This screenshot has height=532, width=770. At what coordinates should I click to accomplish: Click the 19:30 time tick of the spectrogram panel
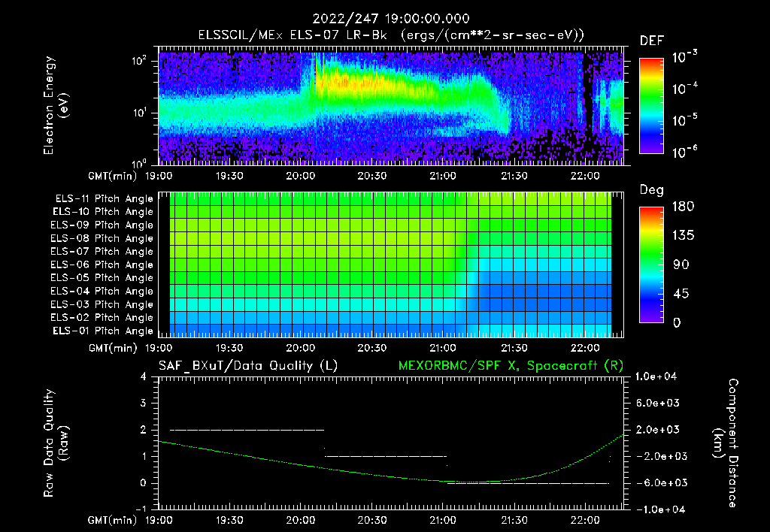tap(229, 176)
